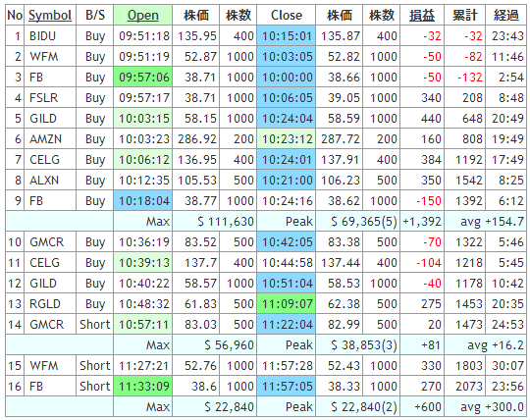Click the Close column header
This screenshot has width=530, height=420.
point(287,15)
